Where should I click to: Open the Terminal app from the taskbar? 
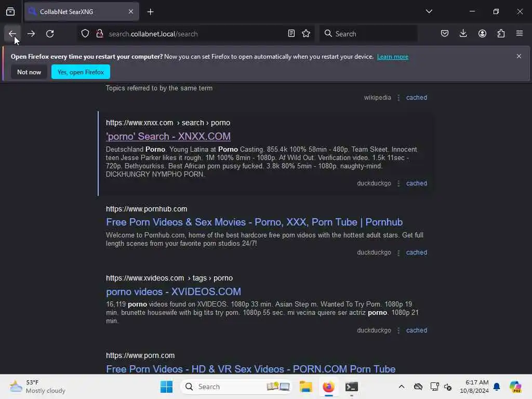pyautogui.click(x=352, y=387)
